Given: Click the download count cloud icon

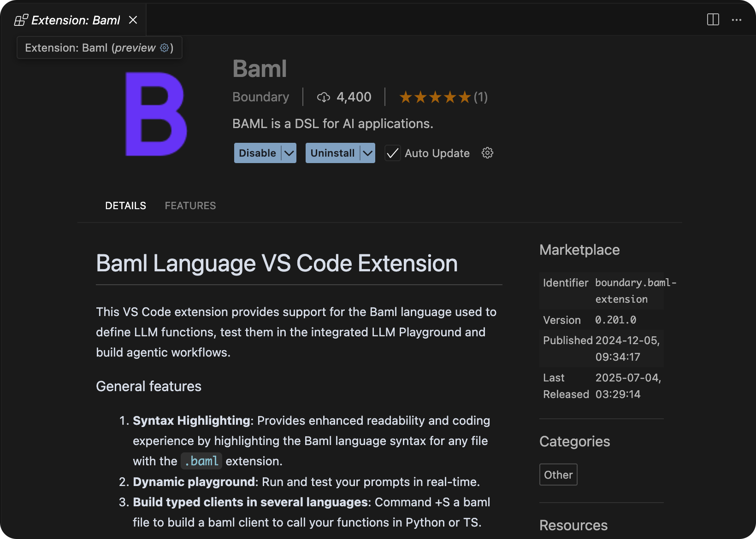Looking at the screenshot, I should pos(324,97).
